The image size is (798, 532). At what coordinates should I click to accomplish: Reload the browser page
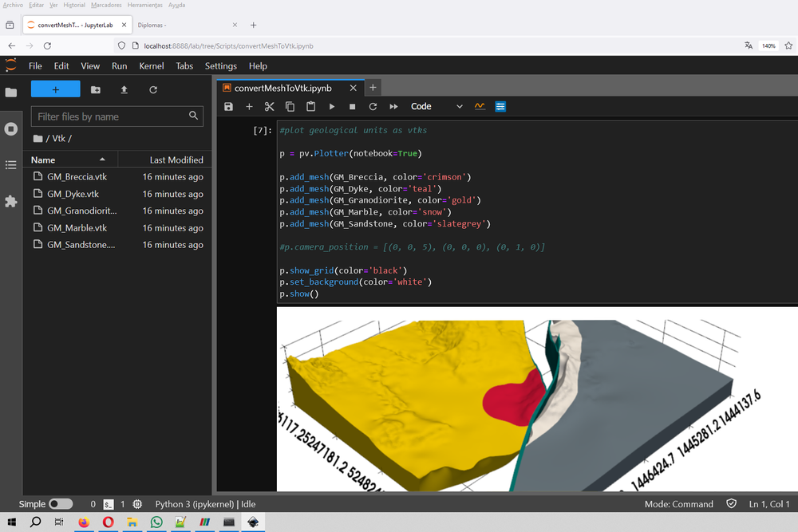pos(47,45)
